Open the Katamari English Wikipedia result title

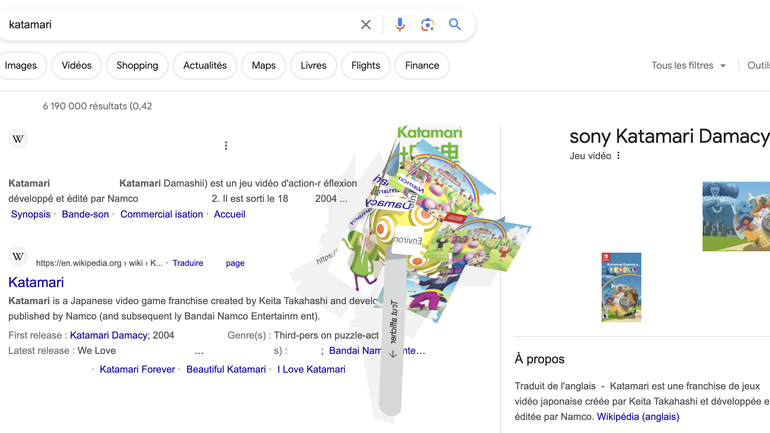(x=36, y=282)
